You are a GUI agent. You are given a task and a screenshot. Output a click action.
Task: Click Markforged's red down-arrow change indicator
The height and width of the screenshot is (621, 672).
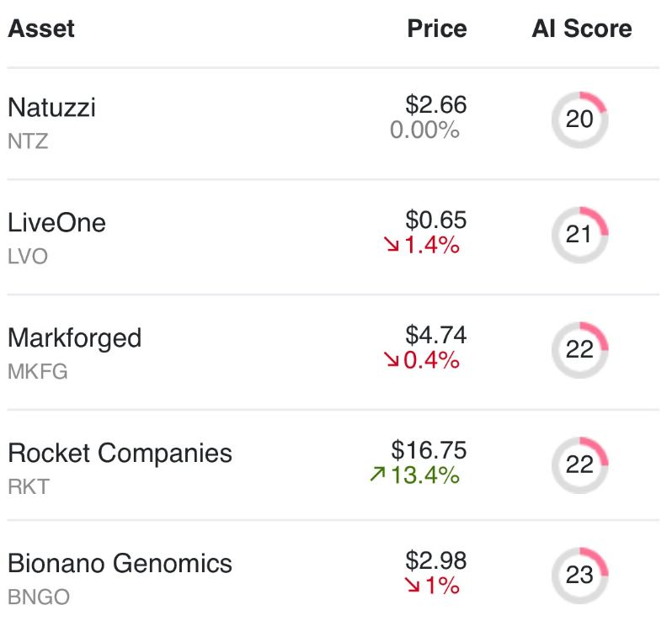[392, 360]
